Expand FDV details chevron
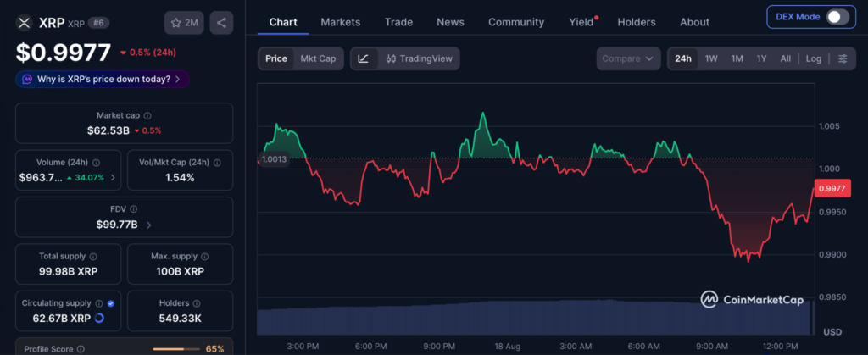 click(x=148, y=225)
